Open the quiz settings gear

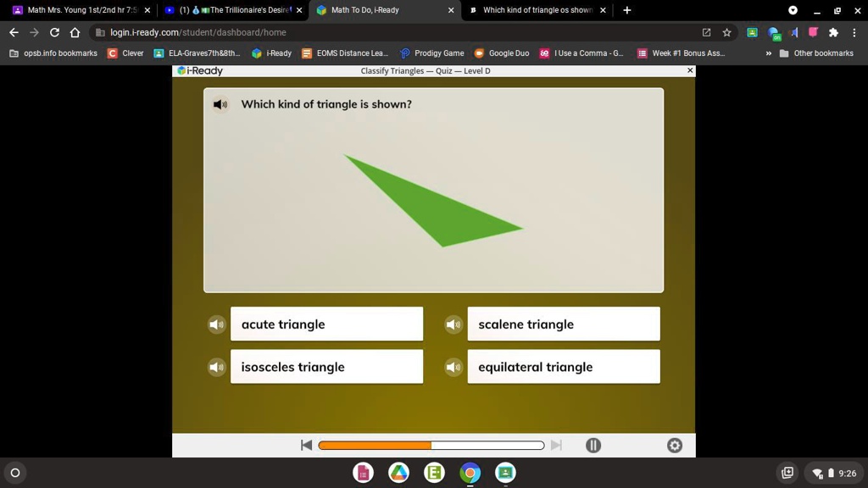pos(674,445)
